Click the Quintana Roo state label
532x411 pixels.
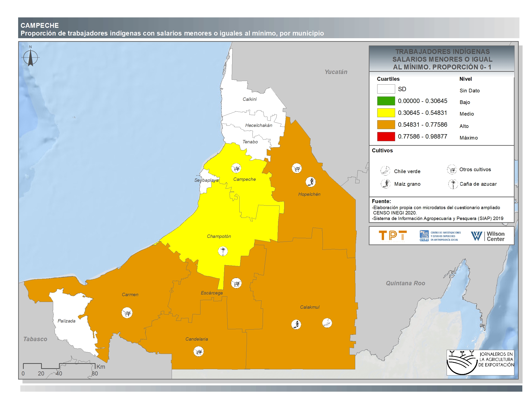point(405,283)
